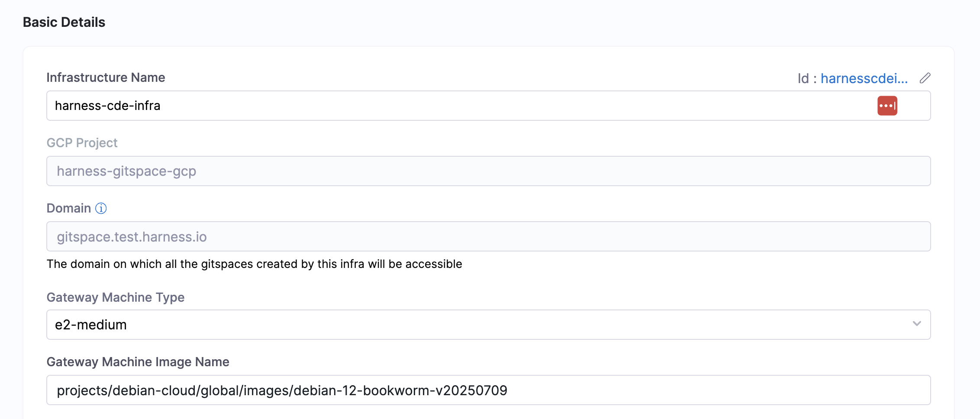This screenshot has height=419, width=980.
Task: Click the info icon beside Domain
Action: [x=101, y=208]
